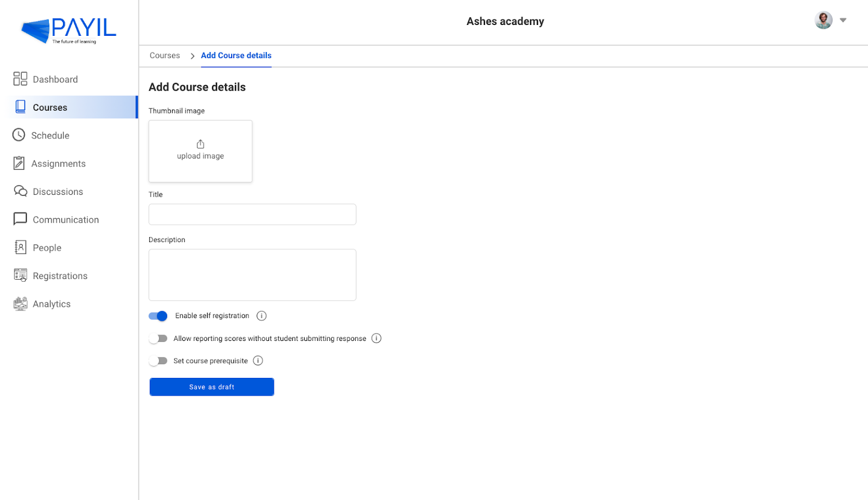The image size is (868, 500).
Task: Open the Assignments clipboard icon
Action: coord(19,163)
